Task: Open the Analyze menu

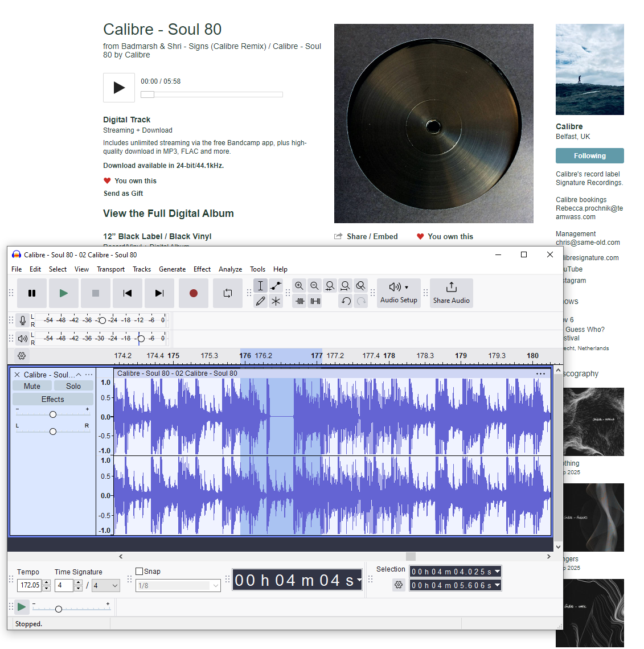Action: pos(230,269)
